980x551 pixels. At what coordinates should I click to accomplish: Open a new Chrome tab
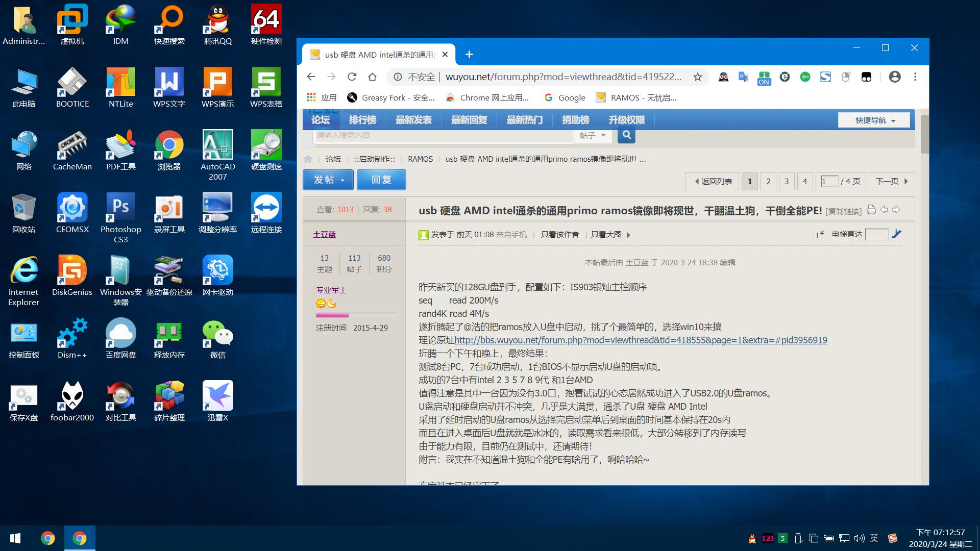(x=469, y=54)
